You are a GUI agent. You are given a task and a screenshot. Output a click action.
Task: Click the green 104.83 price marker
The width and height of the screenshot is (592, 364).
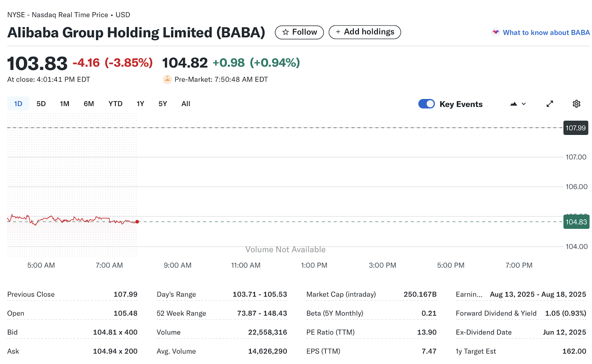tap(576, 222)
